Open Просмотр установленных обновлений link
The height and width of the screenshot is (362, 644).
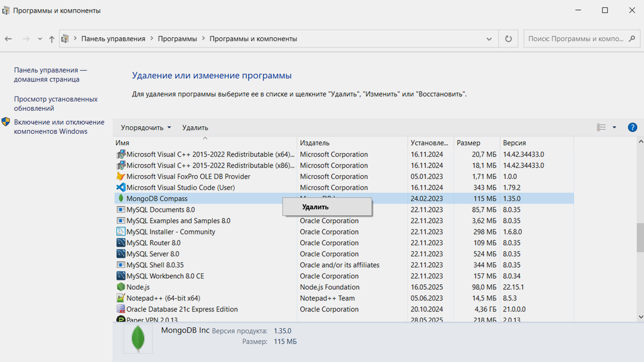[56, 104]
